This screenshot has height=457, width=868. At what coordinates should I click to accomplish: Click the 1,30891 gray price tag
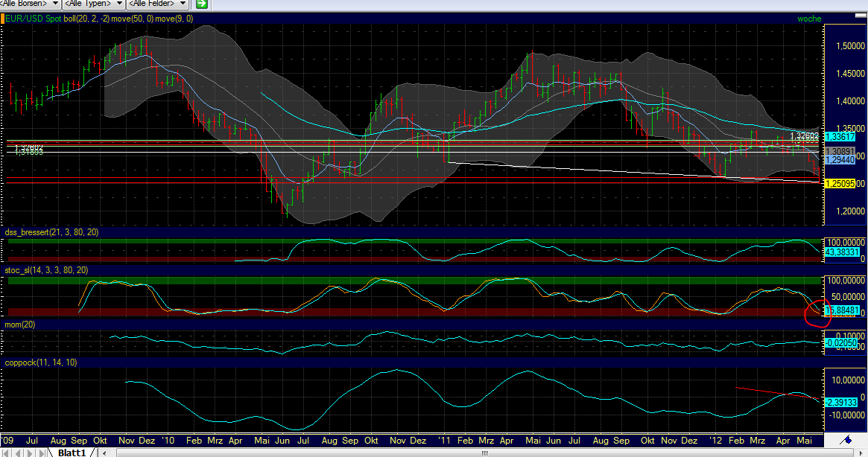pyautogui.click(x=840, y=151)
